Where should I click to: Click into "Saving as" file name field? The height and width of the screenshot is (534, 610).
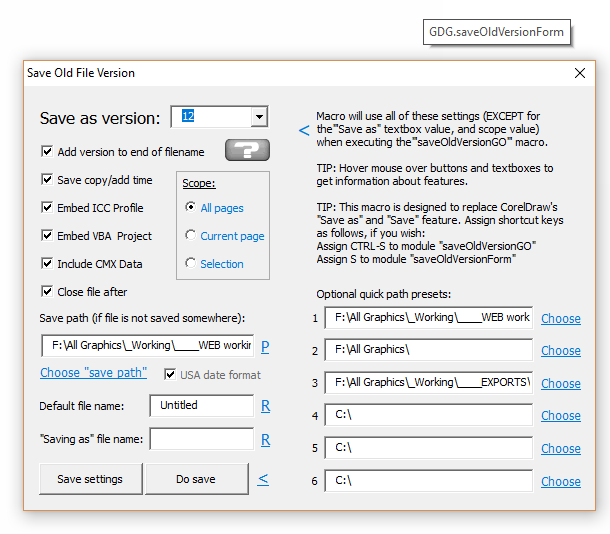point(201,440)
